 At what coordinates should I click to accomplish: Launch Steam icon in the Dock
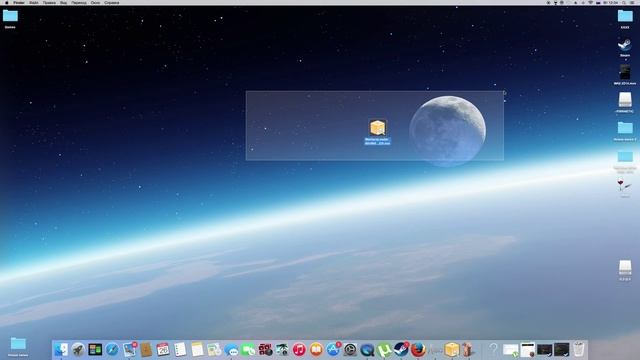tap(401, 349)
